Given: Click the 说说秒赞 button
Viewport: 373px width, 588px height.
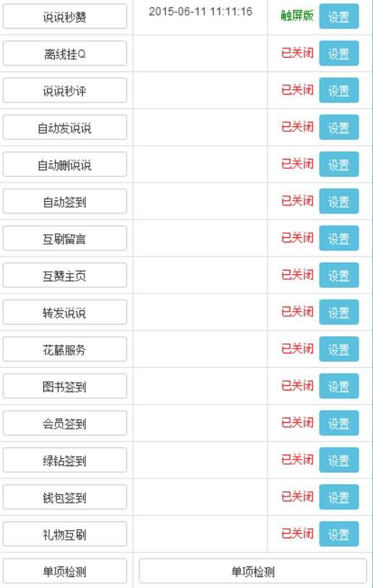Looking at the screenshot, I should click(64, 17).
